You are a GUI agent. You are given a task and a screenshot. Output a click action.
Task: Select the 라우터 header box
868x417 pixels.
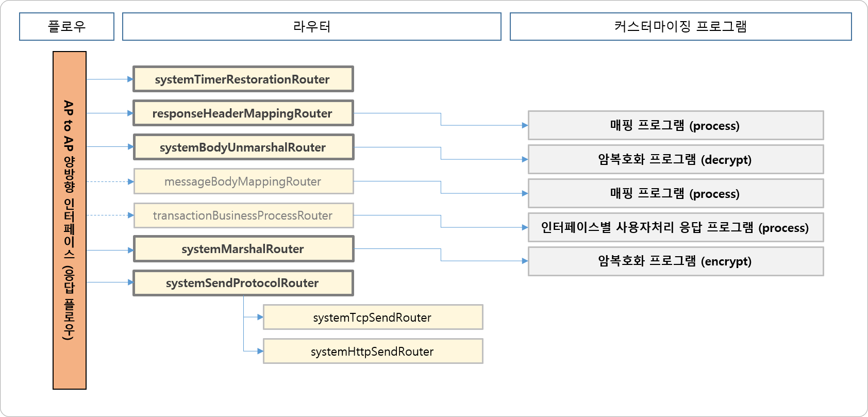[311, 26]
